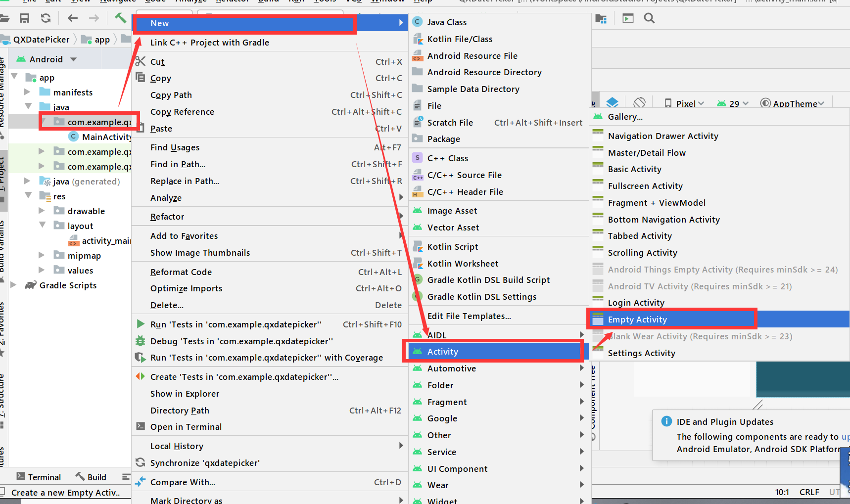The height and width of the screenshot is (504, 850).
Task: Select Copy Path menu entry
Action: 270,95
